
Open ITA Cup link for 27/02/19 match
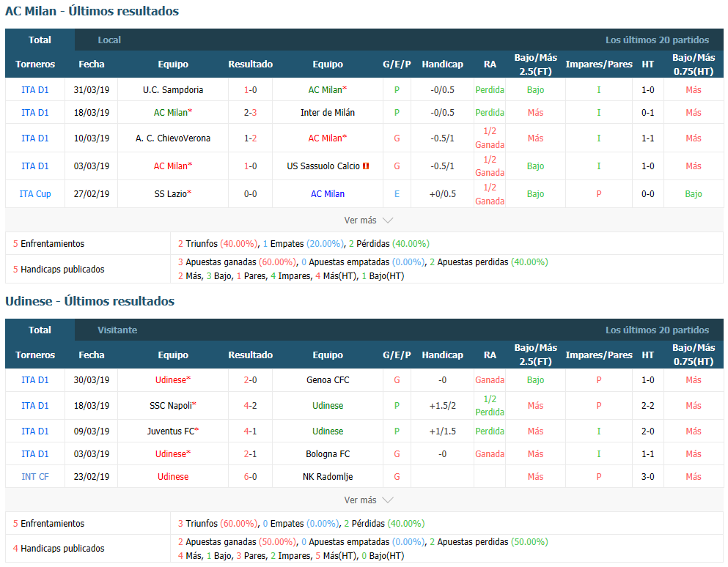(34, 194)
